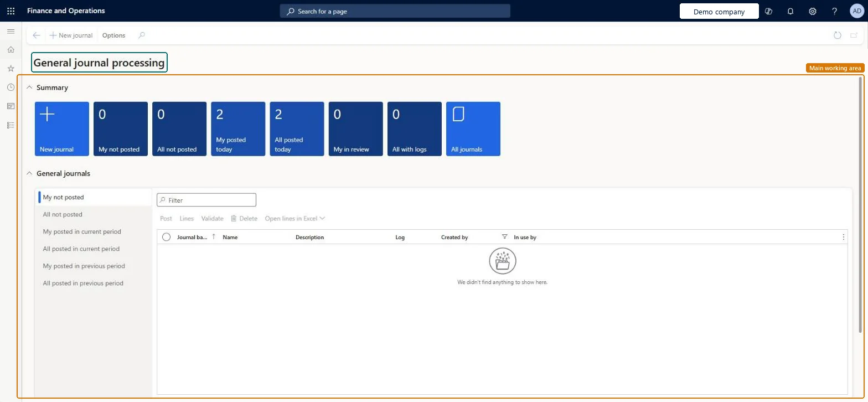Go to the Home page icon

tap(11, 50)
